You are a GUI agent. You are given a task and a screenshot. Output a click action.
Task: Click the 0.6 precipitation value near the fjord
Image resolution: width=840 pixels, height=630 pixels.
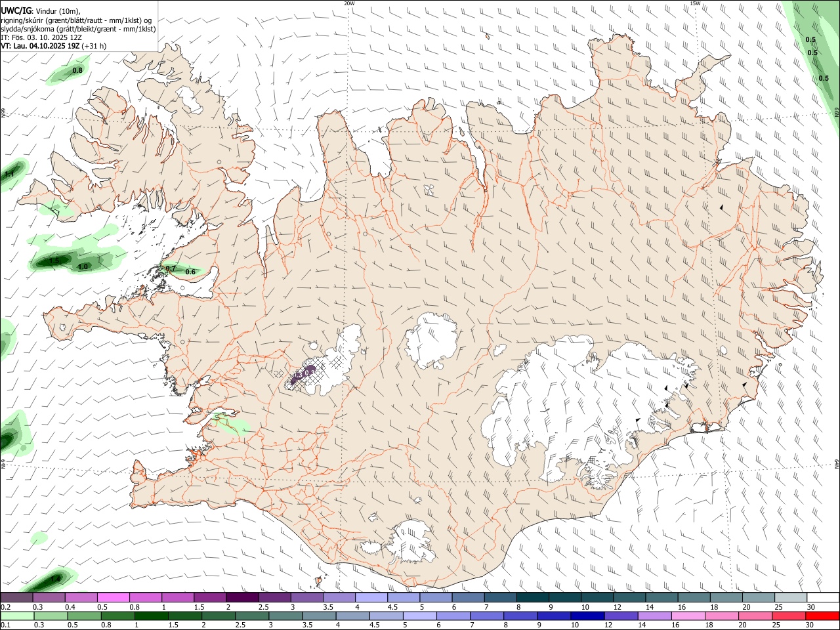click(x=190, y=272)
